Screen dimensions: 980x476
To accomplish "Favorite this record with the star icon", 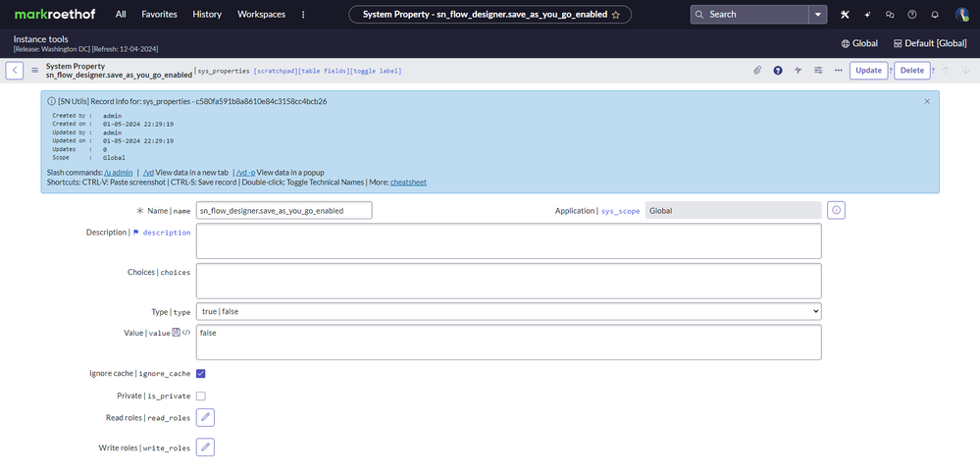I will point(615,15).
